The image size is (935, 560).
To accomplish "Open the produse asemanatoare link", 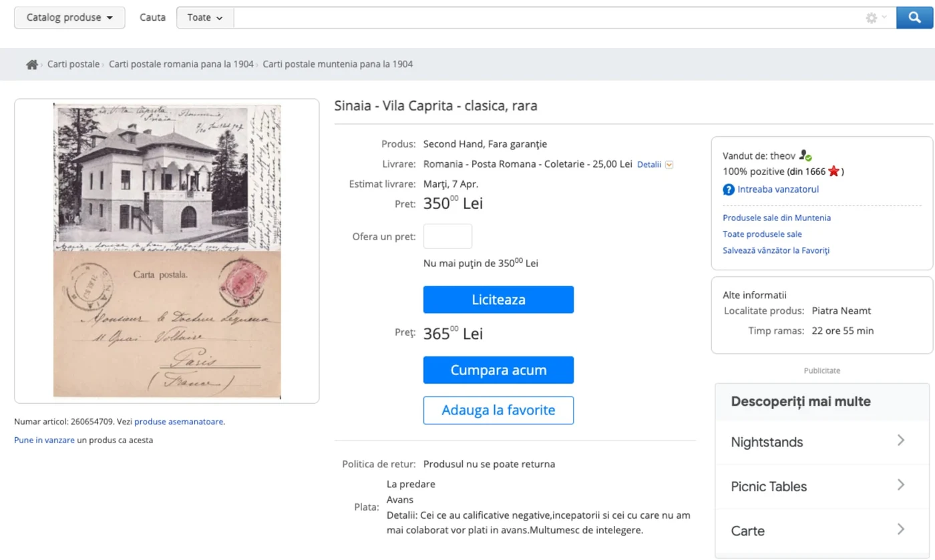I will [x=180, y=422].
